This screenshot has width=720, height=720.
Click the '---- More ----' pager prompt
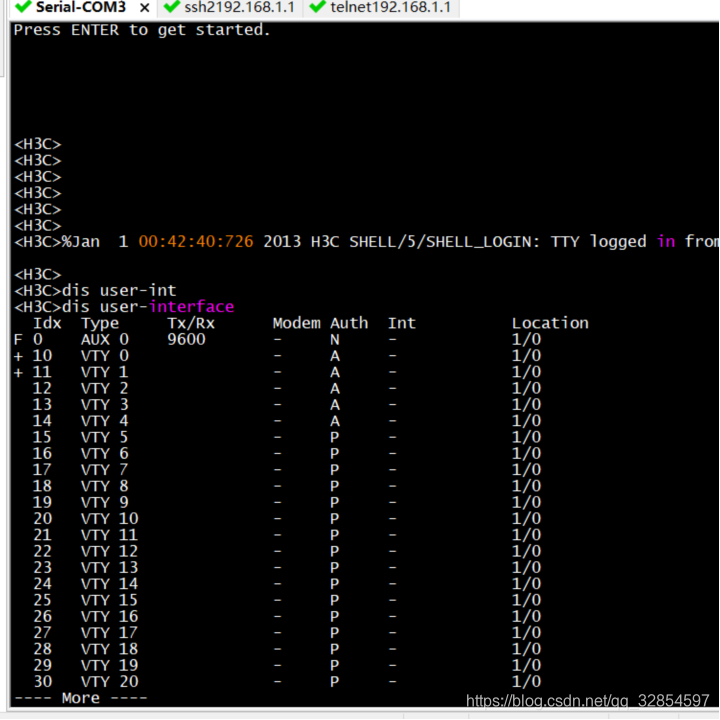(81, 698)
